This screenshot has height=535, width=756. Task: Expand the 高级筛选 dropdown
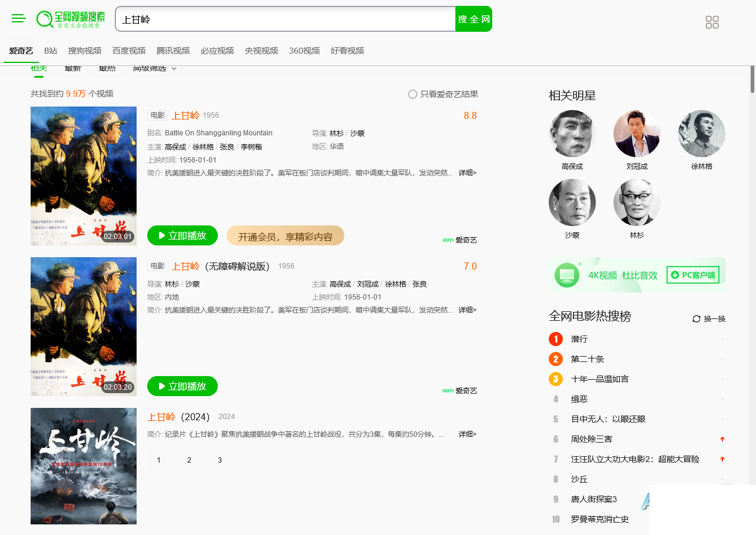click(x=155, y=68)
